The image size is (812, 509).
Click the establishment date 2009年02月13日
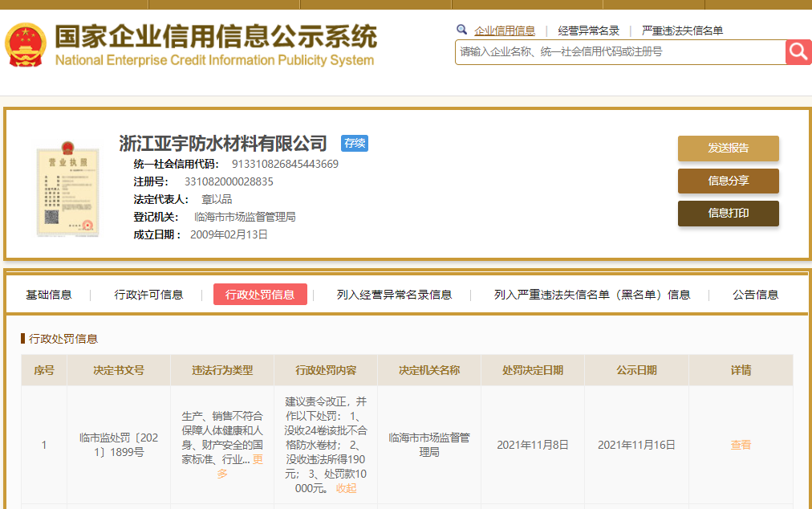229,234
